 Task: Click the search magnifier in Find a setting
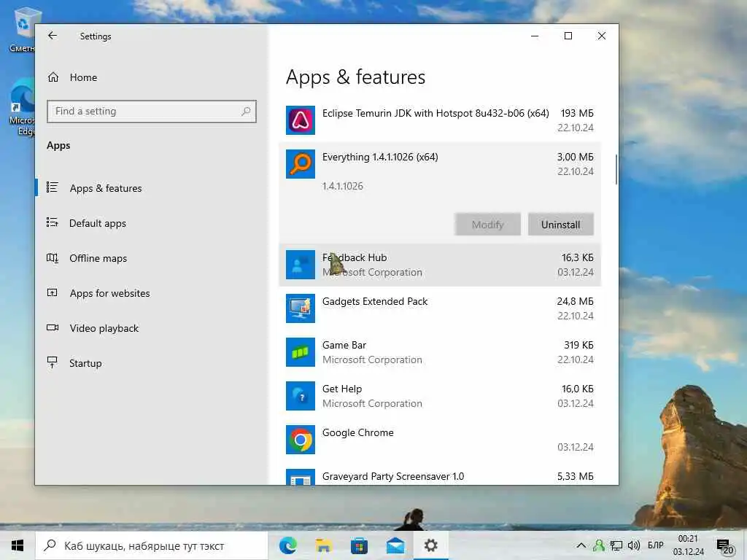tap(246, 112)
